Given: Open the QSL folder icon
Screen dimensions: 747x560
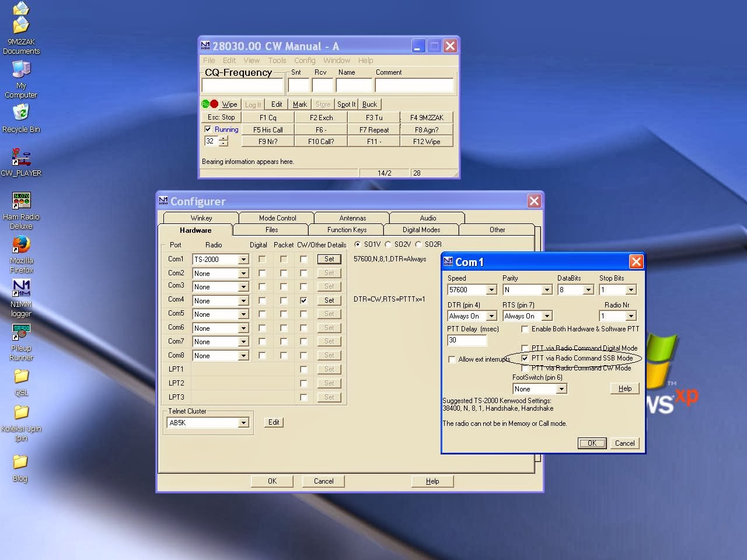Looking at the screenshot, I should 21,376.
